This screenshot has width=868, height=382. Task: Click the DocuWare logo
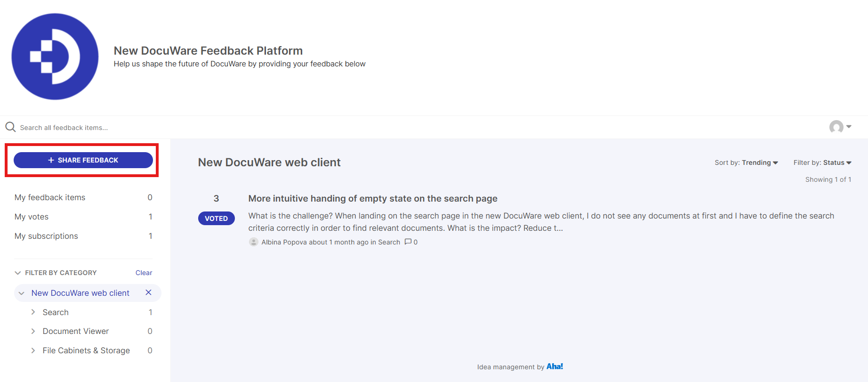55,57
